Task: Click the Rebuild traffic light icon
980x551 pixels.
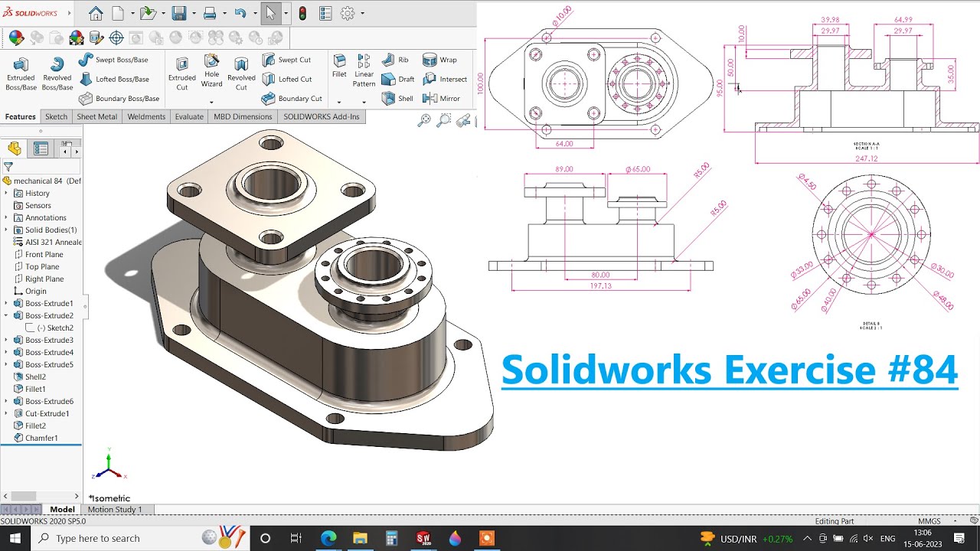Action: point(302,13)
